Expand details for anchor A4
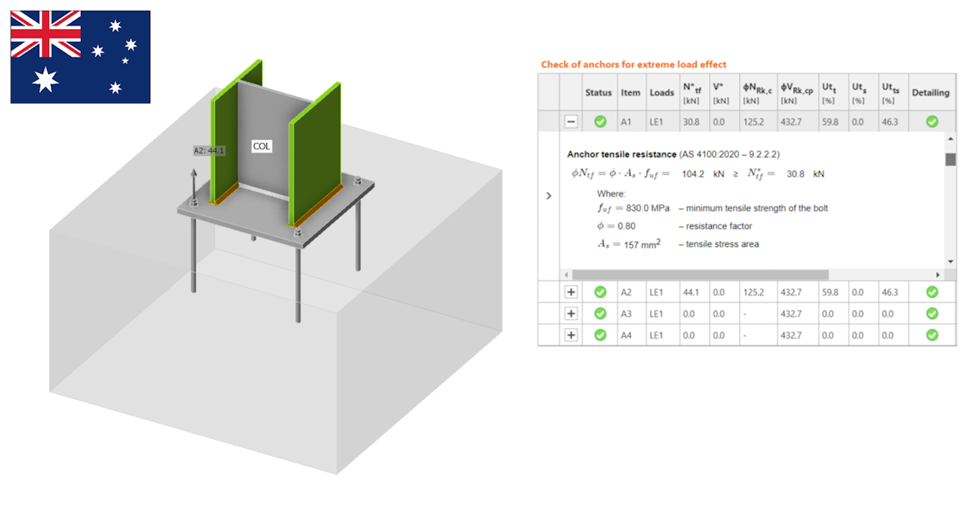 (569, 335)
